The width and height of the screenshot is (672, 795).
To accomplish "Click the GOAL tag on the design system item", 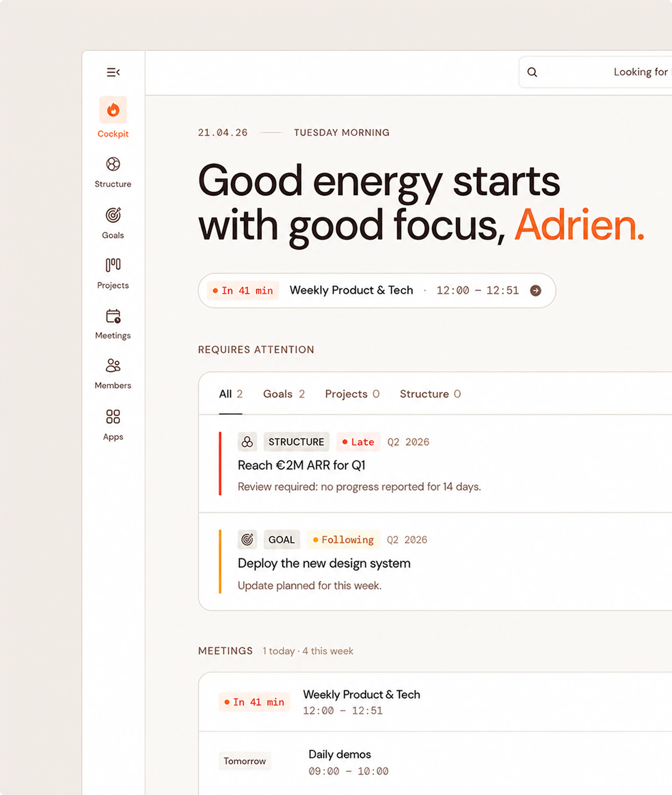I will coord(282,539).
